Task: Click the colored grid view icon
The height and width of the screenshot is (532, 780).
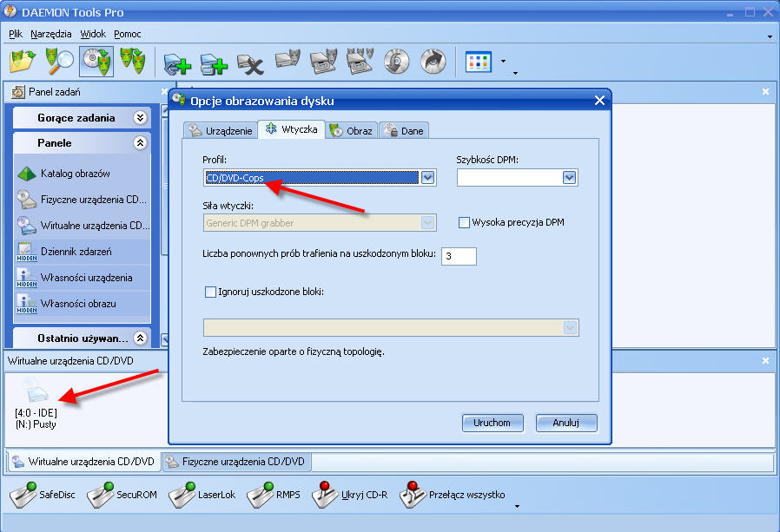Action: pos(478,62)
